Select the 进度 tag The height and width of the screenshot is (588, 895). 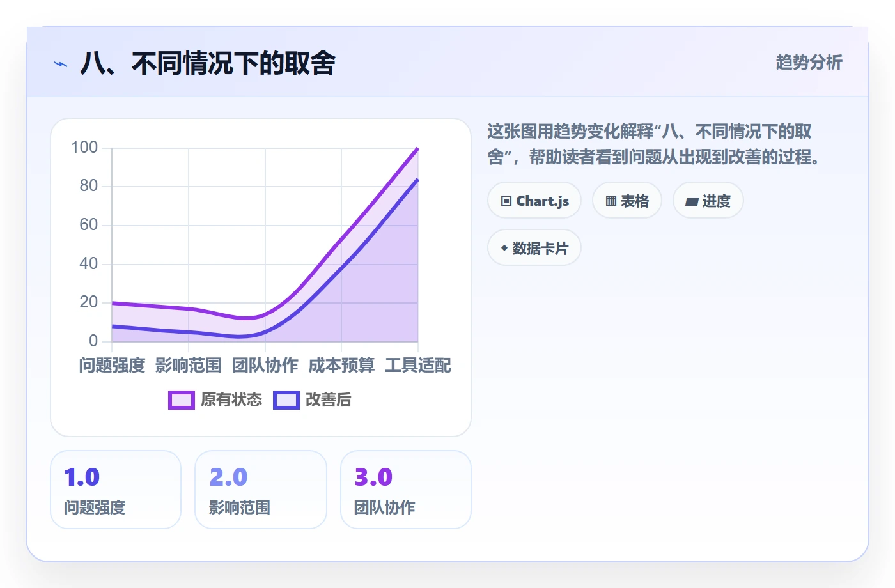[708, 201]
